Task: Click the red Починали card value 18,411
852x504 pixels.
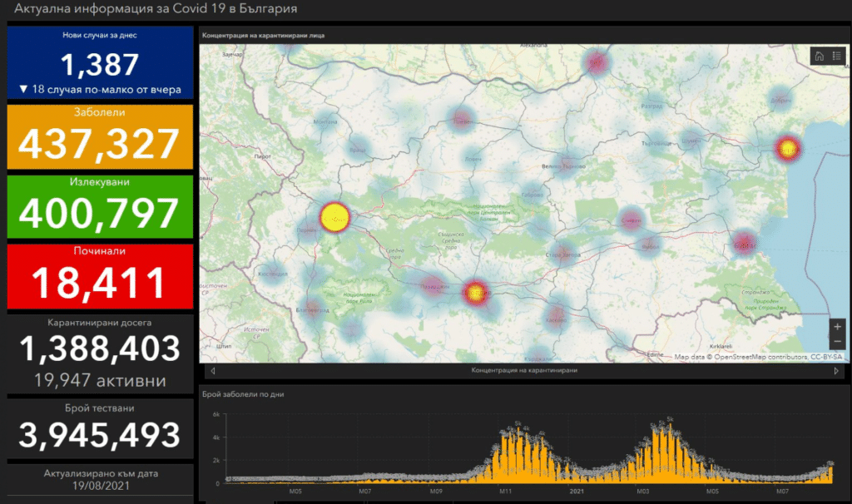Action: (x=100, y=283)
